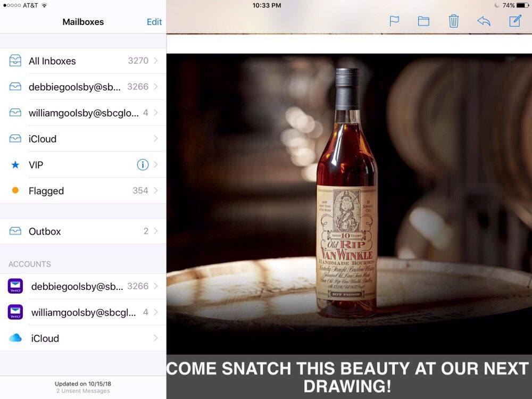Open the Move to Folder icon
Viewport: 532px width, 399px height.
coord(423,21)
